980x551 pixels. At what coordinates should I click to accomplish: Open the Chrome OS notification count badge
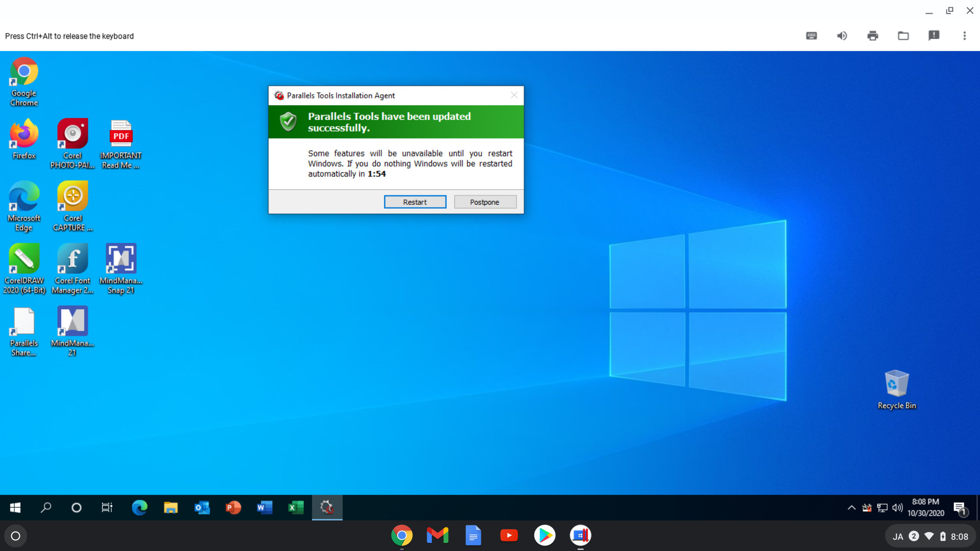coord(914,536)
